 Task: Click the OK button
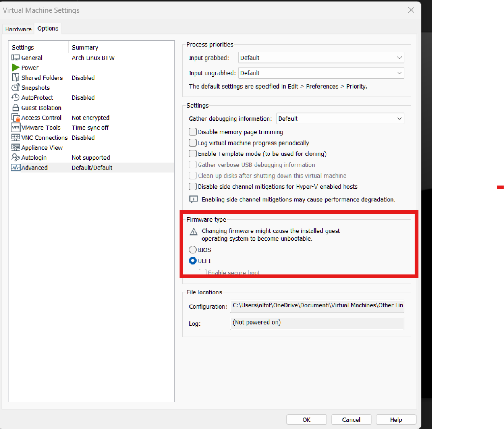coord(306,419)
